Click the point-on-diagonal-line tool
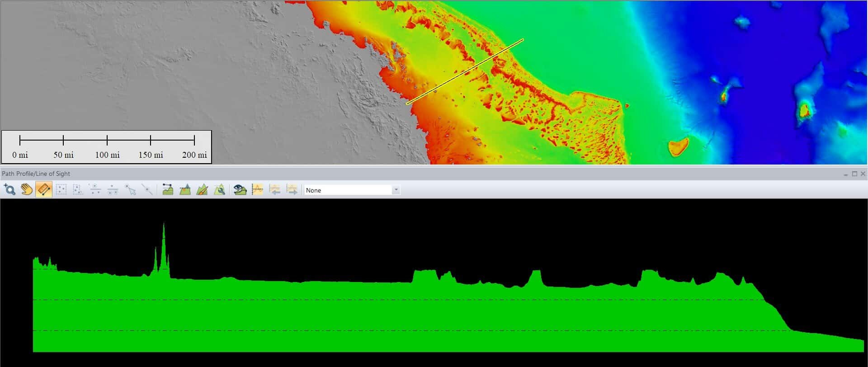 [x=147, y=190]
